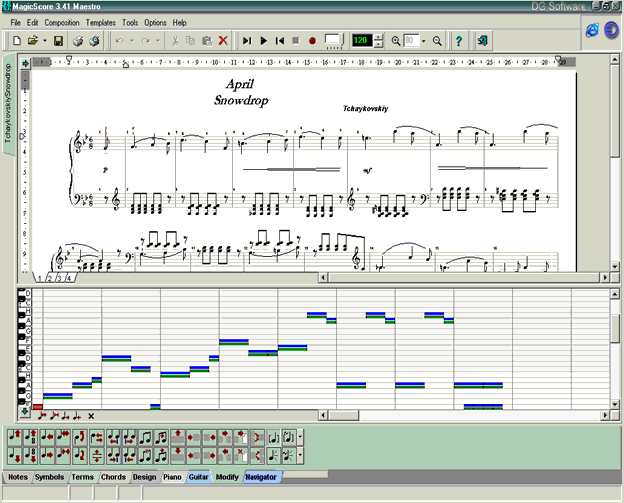This screenshot has height=503, width=624.
Task: Delete selection with red X icon
Action: click(x=223, y=41)
